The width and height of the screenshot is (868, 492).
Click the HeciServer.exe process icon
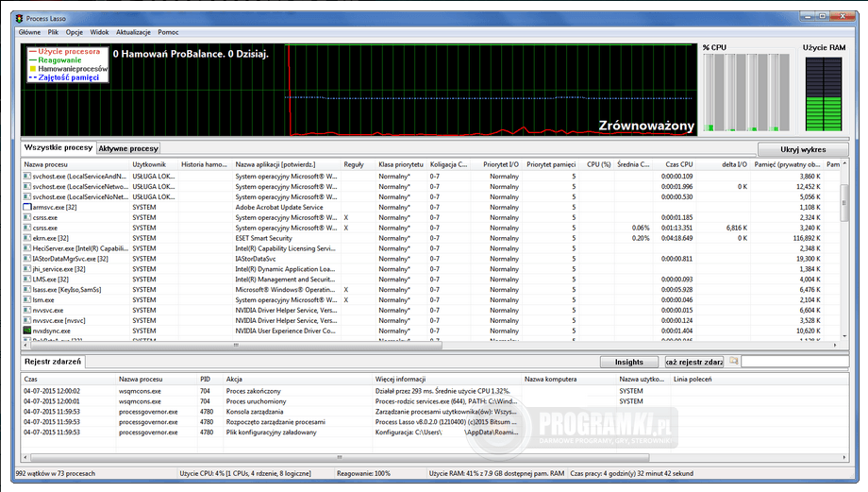[x=26, y=248]
